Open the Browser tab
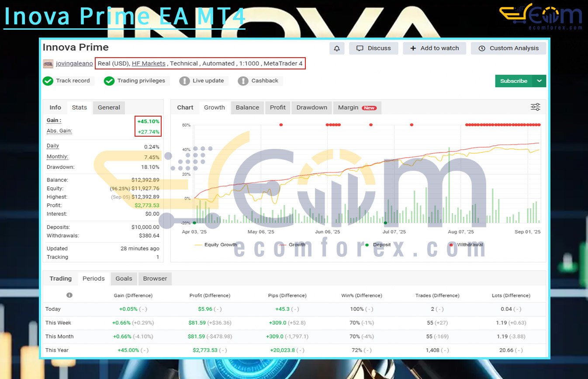This screenshot has height=379, width=588. pyautogui.click(x=155, y=279)
